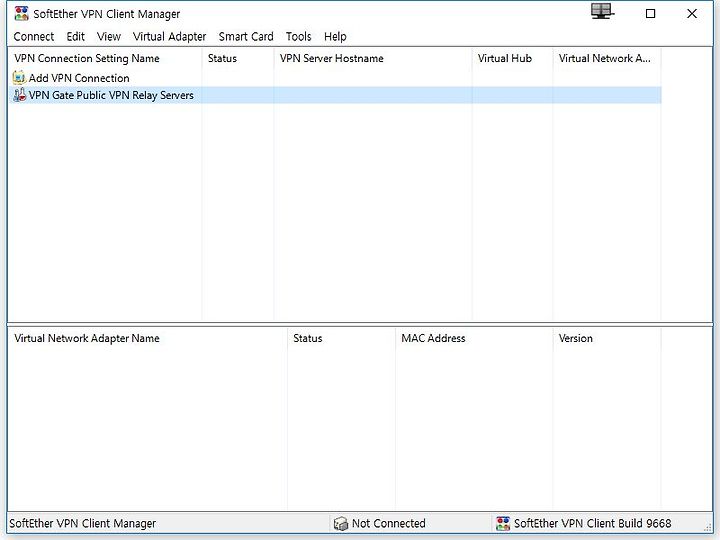Sort by Version column header
Image resolution: width=720 pixels, height=540 pixels.
(x=607, y=338)
